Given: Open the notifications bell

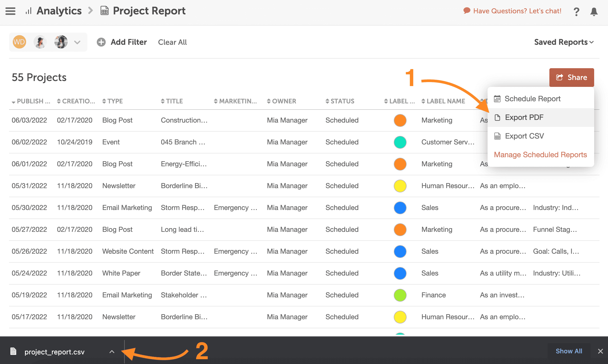Looking at the screenshot, I should (x=594, y=11).
